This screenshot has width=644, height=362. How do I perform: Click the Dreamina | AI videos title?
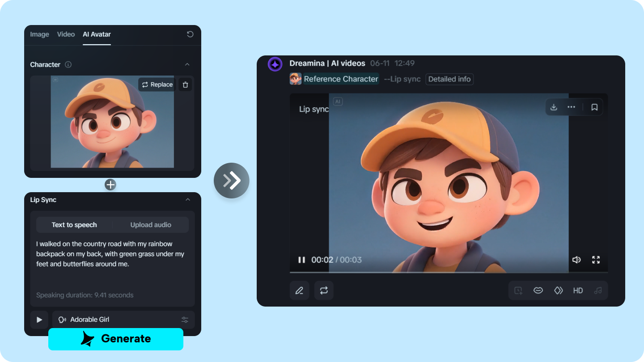(x=327, y=63)
